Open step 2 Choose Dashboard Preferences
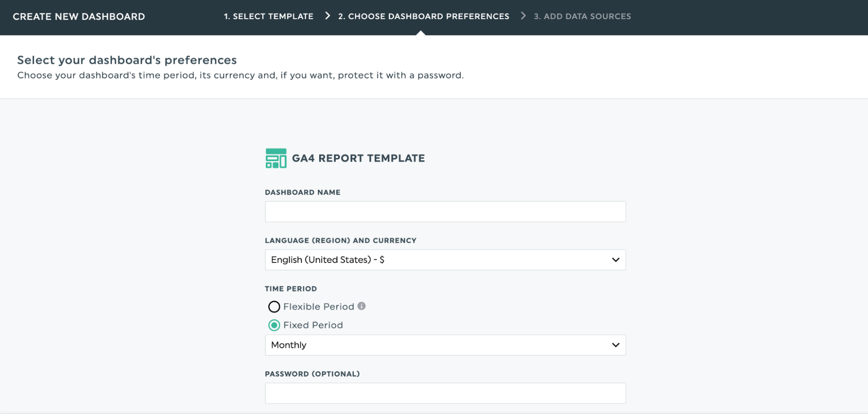 pyautogui.click(x=423, y=17)
